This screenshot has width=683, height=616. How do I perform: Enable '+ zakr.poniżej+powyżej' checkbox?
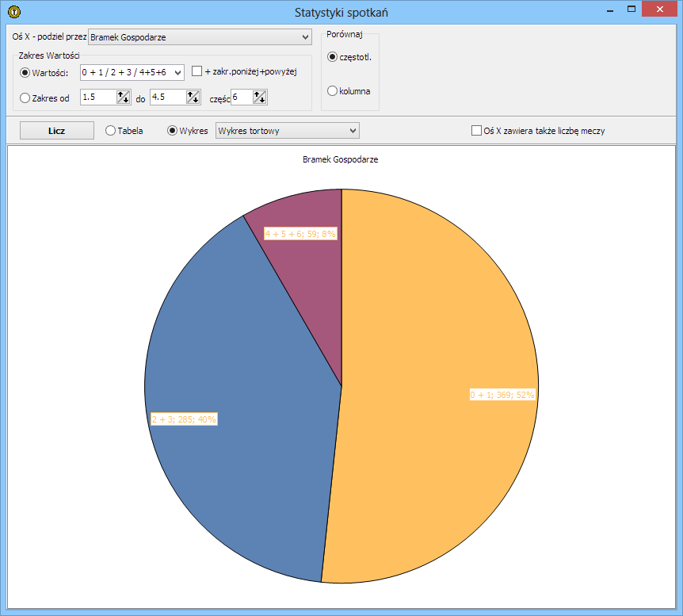click(197, 71)
